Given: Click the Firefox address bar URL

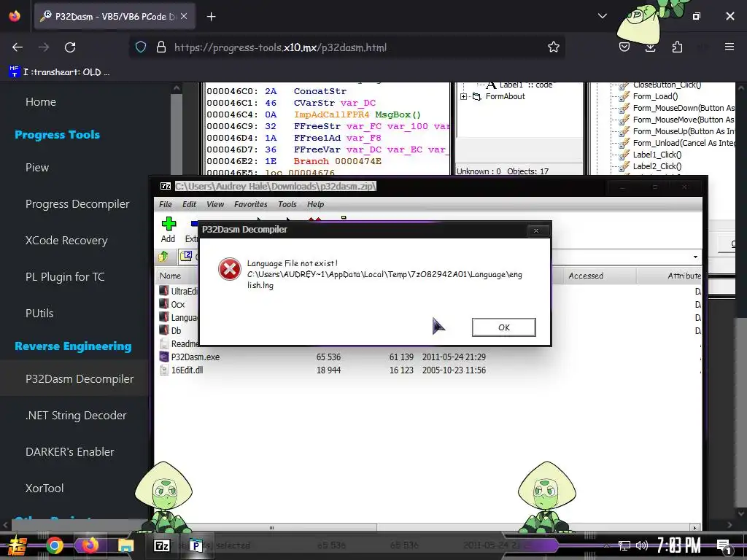Looking at the screenshot, I should point(280,47).
